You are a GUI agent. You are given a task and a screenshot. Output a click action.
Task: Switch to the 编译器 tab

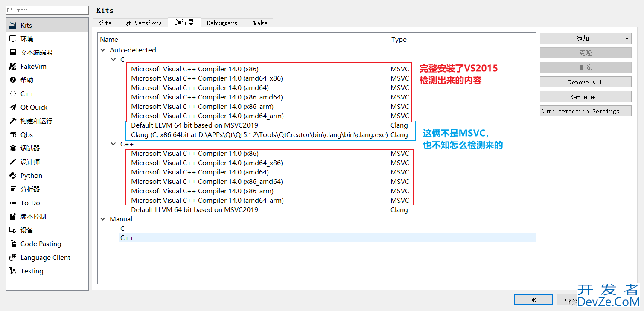184,23
